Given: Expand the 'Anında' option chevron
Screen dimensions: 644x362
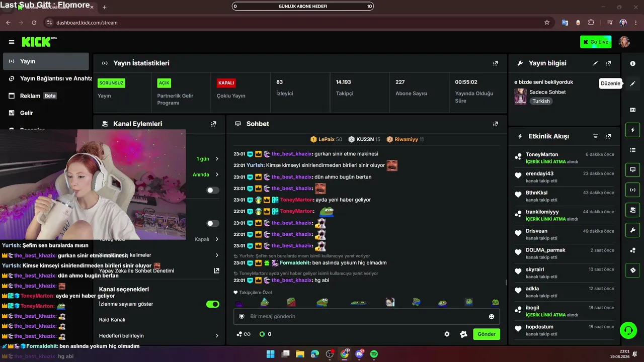Looking at the screenshot, I should (217, 174).
